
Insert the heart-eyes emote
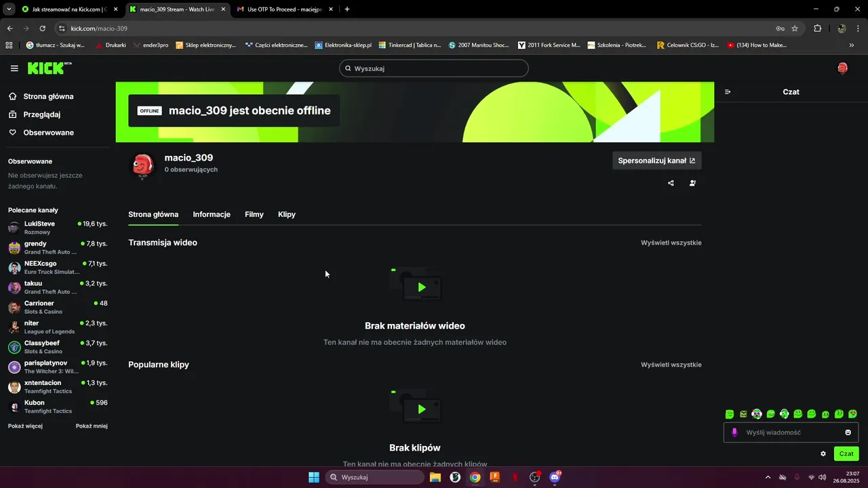(852, 414)
